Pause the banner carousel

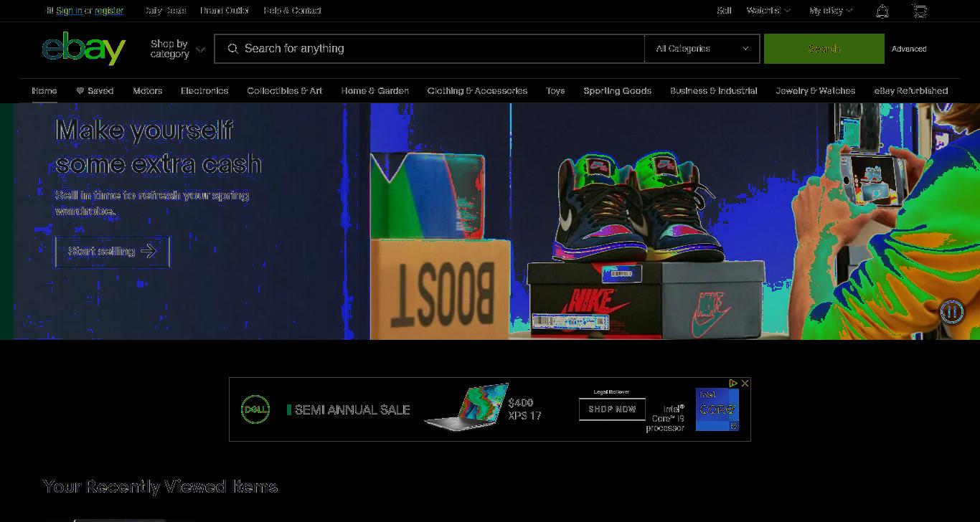point(951,311)
